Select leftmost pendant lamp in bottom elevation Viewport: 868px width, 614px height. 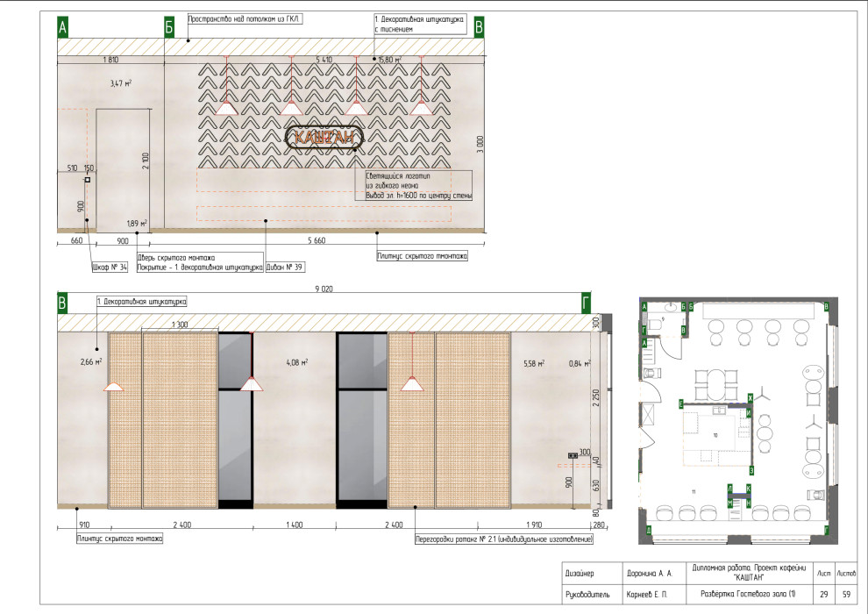coord(113,387)
